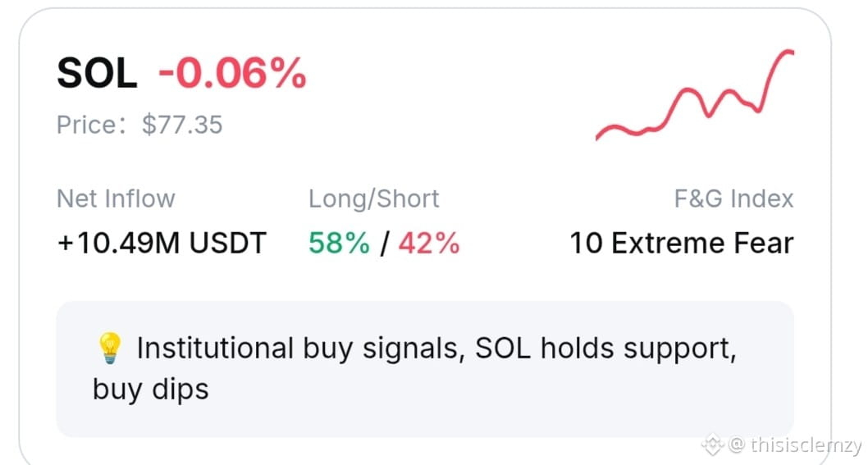This screenshot has width=868, height=465.
Task: Open the @thisisclemzy watermark handle
Action: click(x=795, y=444)
